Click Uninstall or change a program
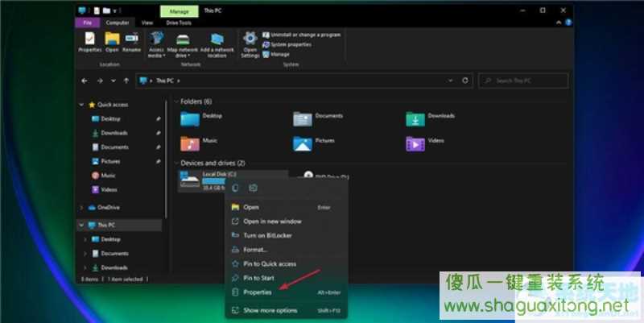 point(301,35)
